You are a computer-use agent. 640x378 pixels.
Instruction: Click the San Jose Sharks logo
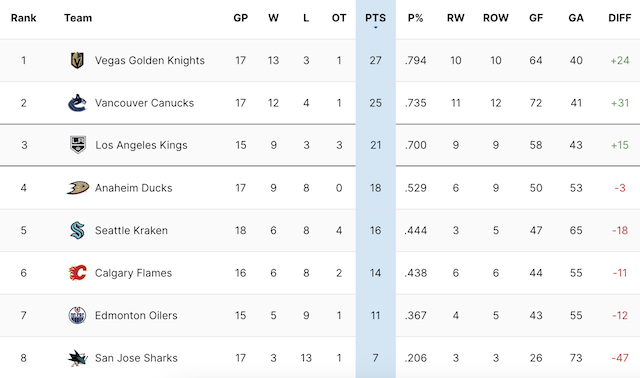[x=77, y=358]
